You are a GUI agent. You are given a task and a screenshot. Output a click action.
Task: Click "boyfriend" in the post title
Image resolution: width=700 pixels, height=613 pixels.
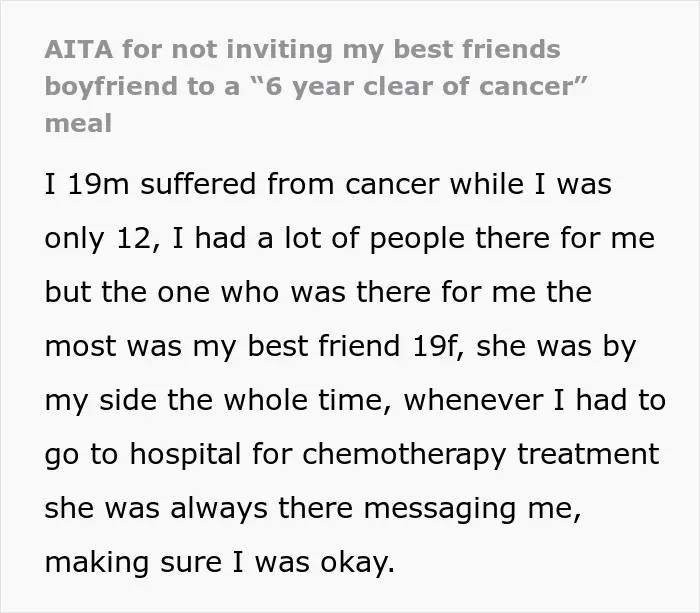111,87
